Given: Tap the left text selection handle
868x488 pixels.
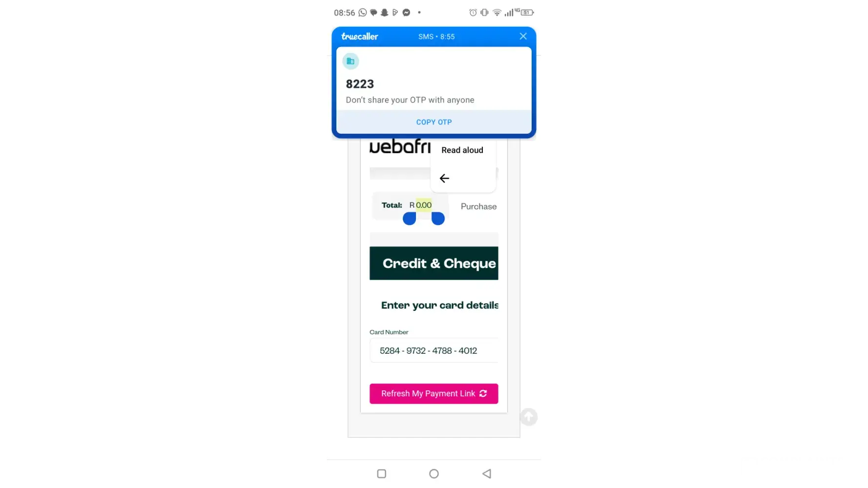Looking at the screenshot, I should point(409,219).
